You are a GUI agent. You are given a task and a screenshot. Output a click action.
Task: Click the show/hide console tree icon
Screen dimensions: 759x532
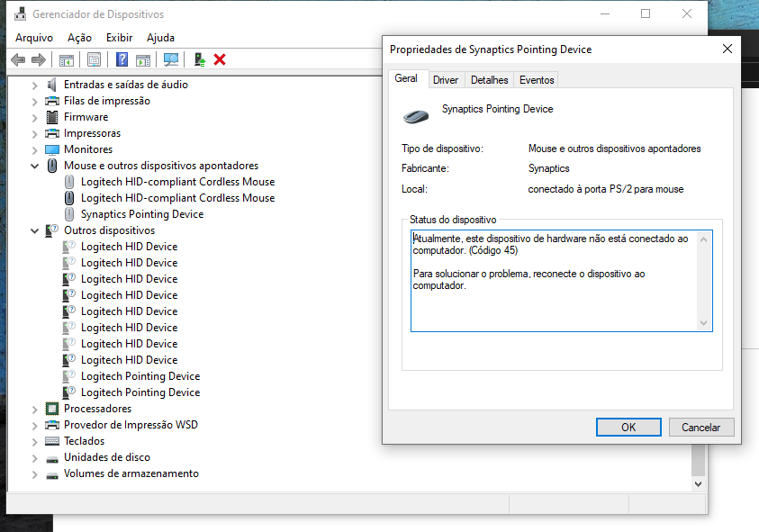pyautogui.click(x=66, y=59)
